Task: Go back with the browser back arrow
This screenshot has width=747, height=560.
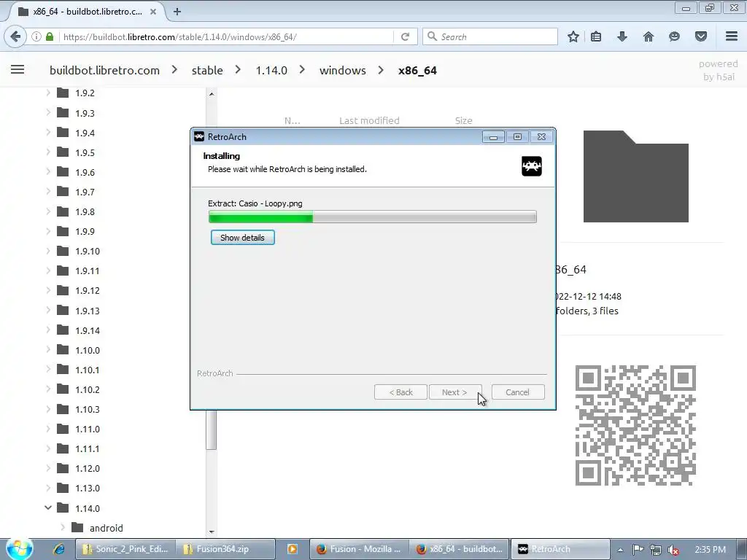Action: [x=15, y=36]
